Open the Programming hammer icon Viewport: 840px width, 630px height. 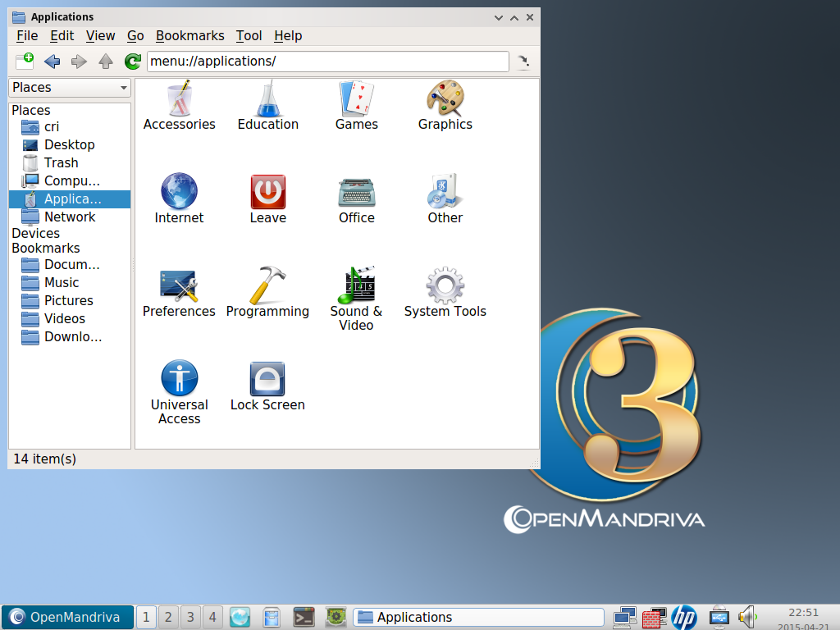coord(267,286)
